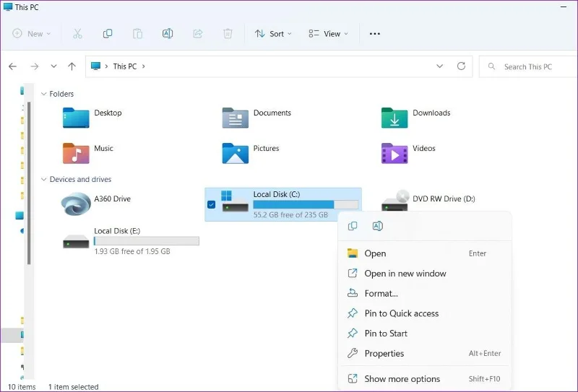Click the Local Disk (C:) label
Viewport: 578px width, 392px height.
[277, 194]
